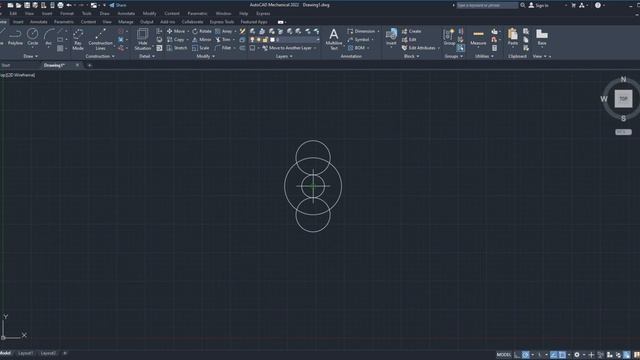Image resolution: width=640 pixels, height=360 pixels.
Task: Expand the Groups panel
Action: [x=453, y=56]
